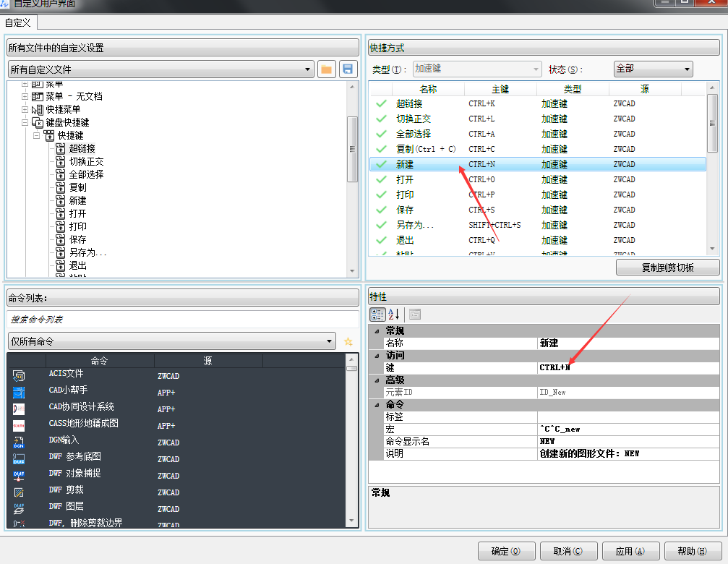Click 保存 shortcut icon in tree

point(61,239)
